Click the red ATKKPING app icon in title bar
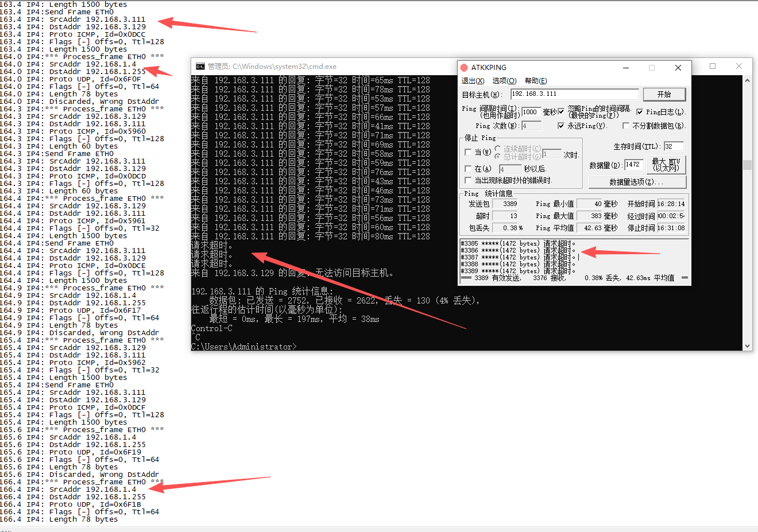This screenshot has height=532, width=758. pos(464,68)
